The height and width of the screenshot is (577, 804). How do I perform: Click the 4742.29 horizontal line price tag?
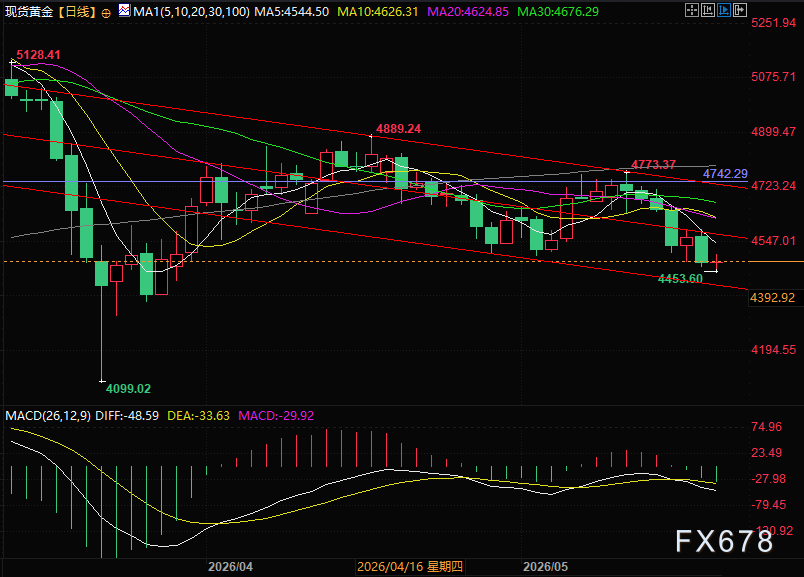pos(725,173)
